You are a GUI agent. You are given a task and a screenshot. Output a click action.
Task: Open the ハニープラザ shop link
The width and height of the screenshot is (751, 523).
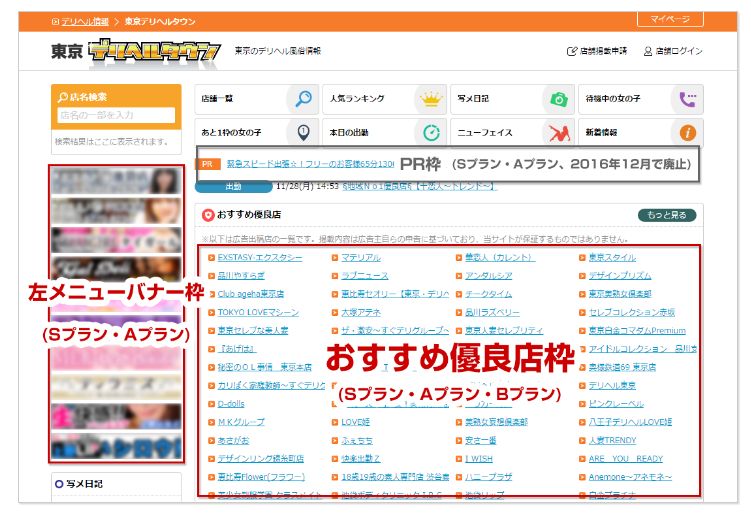(489, 477)
